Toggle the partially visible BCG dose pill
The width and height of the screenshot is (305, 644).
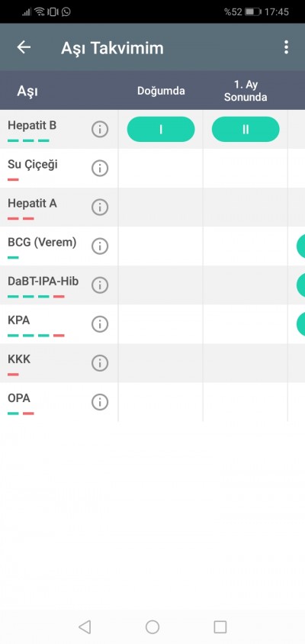tap(301, 246)
